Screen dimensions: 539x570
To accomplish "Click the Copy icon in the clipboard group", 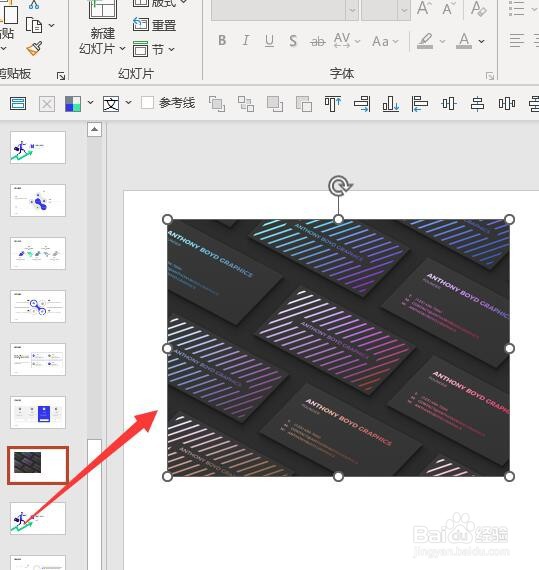I will tap(34, 25).
